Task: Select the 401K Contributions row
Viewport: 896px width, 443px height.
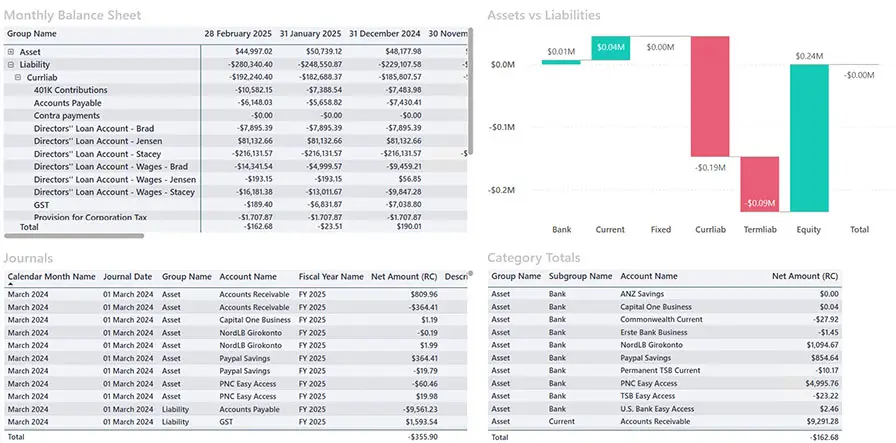Action: (70, 89)
